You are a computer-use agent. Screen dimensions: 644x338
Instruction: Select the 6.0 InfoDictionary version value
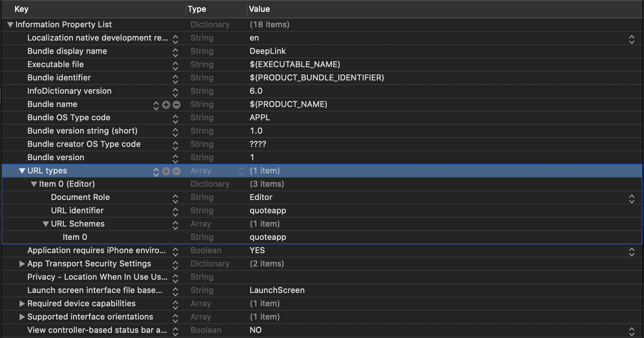pyautogui.click(x=256, y=91)
